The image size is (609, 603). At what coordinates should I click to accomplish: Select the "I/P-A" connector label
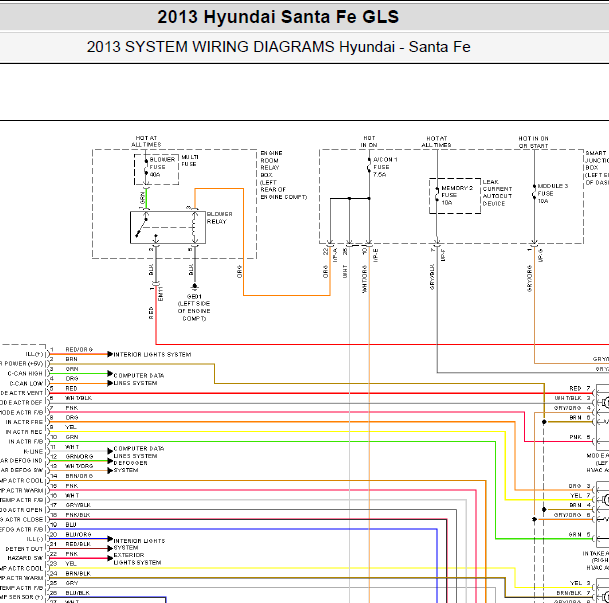(335, 255)
